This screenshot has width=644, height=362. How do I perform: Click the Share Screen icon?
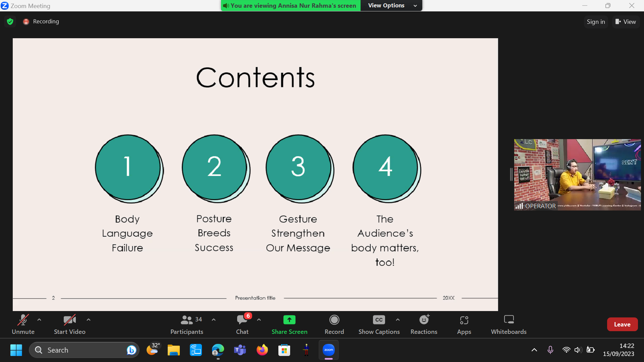[x=289, y=320]
